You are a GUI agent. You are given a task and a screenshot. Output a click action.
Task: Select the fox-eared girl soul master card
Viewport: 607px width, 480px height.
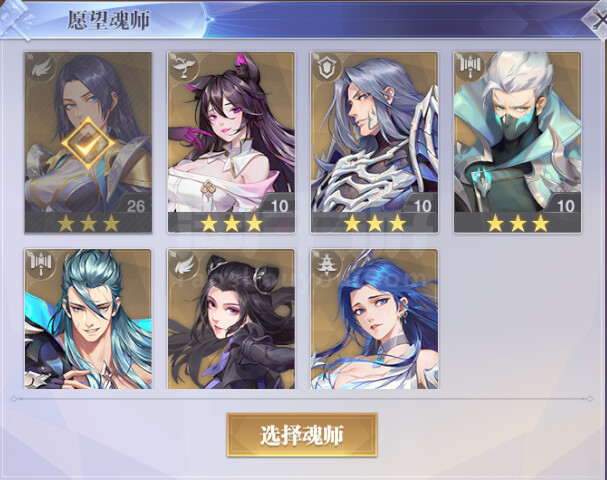(231, 142)
